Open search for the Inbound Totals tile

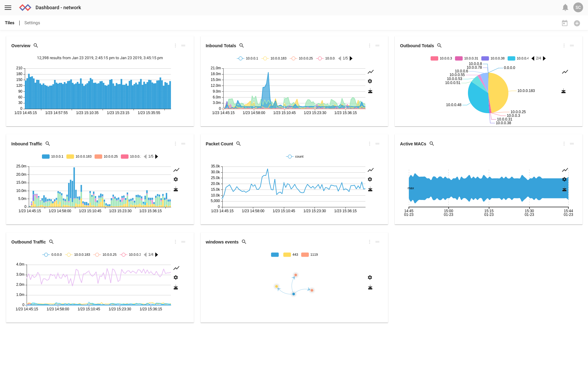242,46
